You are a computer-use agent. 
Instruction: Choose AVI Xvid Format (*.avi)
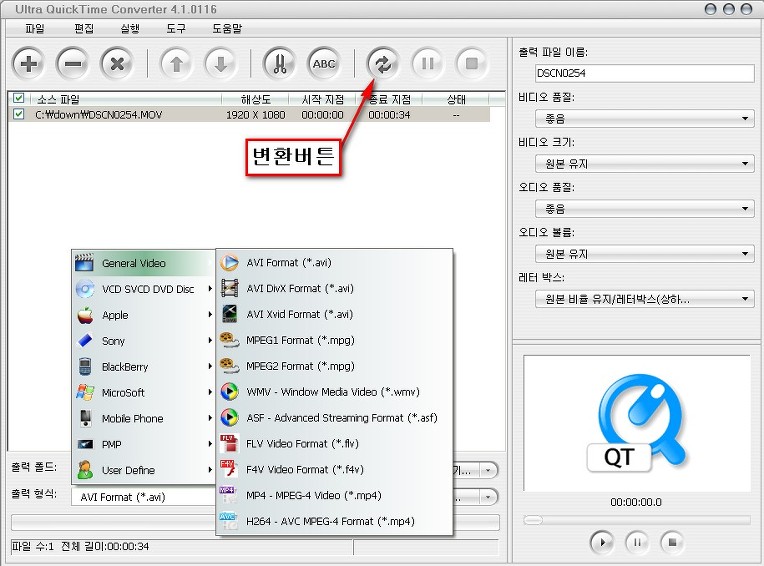point(334,314)
